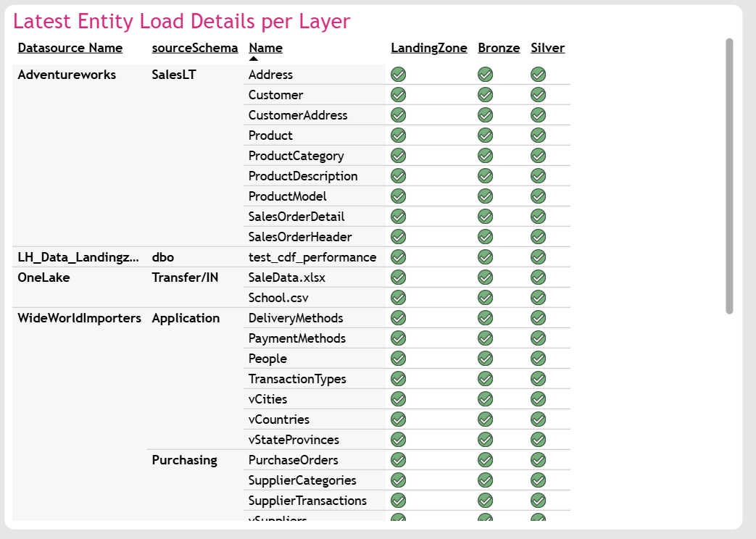Click LandingZone checkmark for test_cdf_performance
756x539 pixels.
398,257
